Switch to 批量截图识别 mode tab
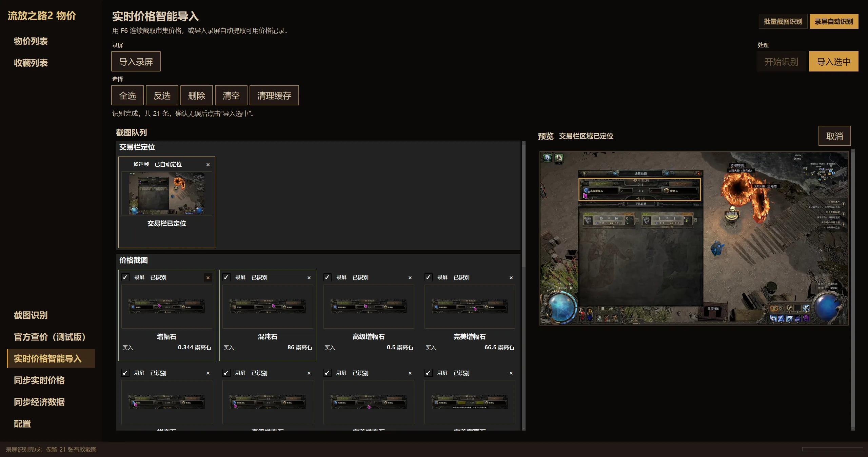Viewport: 868px width, 457px height. 783,22
